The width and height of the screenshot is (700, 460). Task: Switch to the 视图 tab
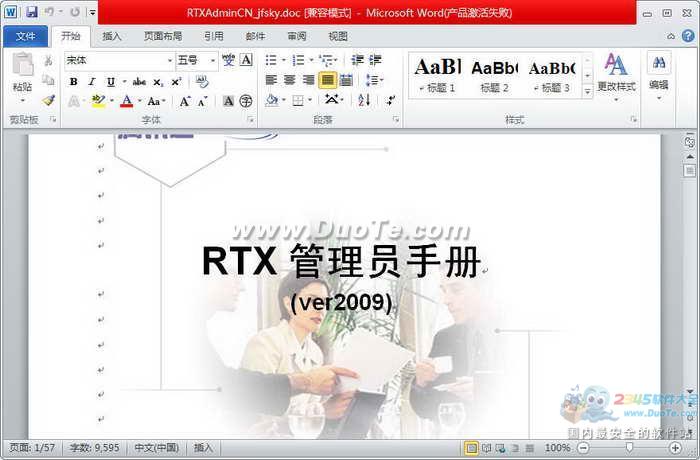tap(338, 37)
